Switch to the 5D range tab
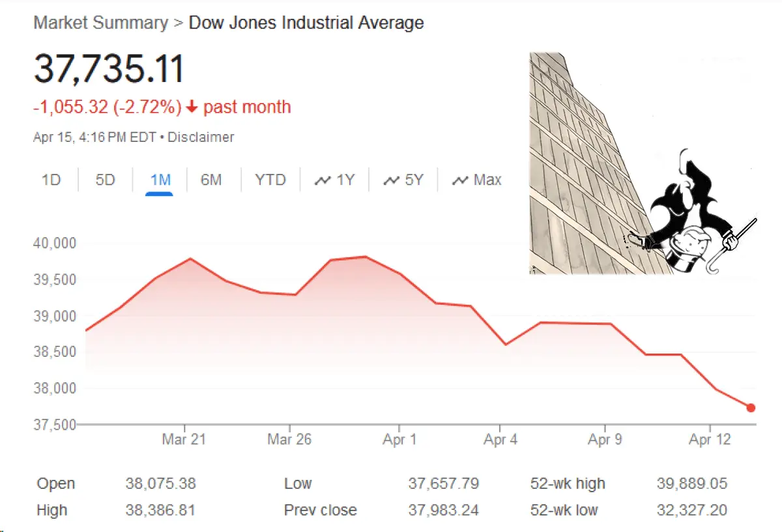 coord(105,180)
